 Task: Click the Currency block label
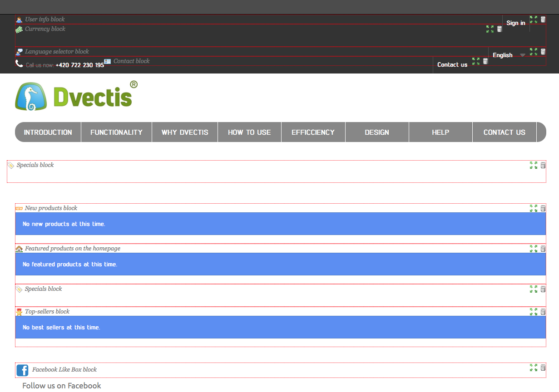tap(45, 29)
